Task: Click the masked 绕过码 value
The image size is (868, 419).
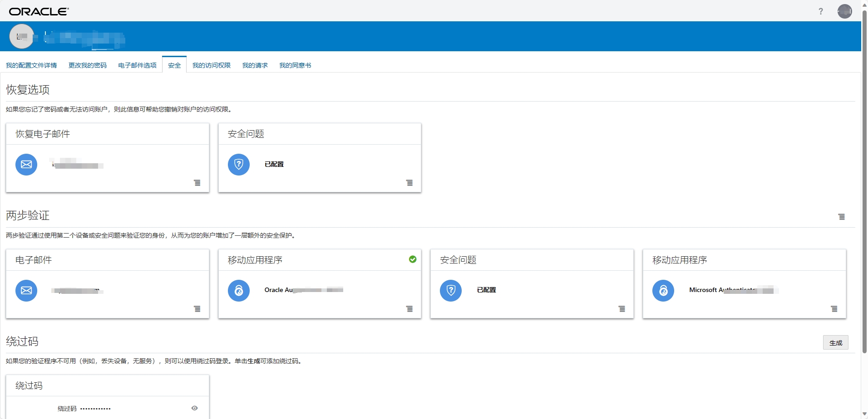Action: (x=96, y=409)
